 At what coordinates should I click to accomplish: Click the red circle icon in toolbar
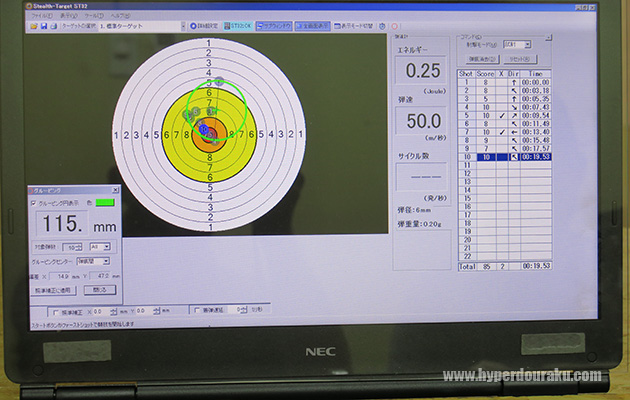[x=395, y=26]
